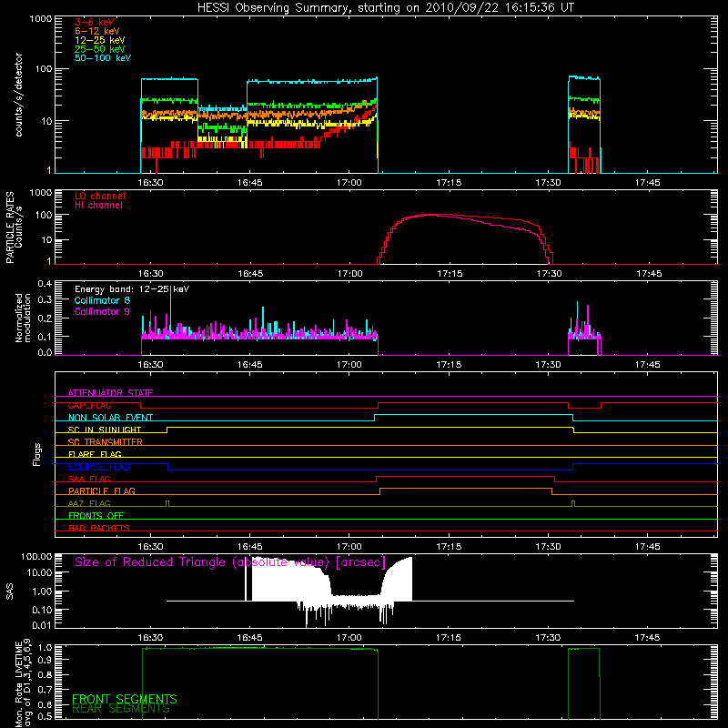
Task: Select the 3-6 keV legend label
Action: tap(95, 22)
